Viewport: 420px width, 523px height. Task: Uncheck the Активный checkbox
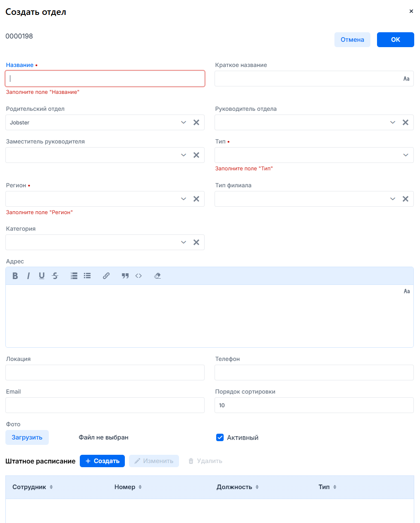220,437
